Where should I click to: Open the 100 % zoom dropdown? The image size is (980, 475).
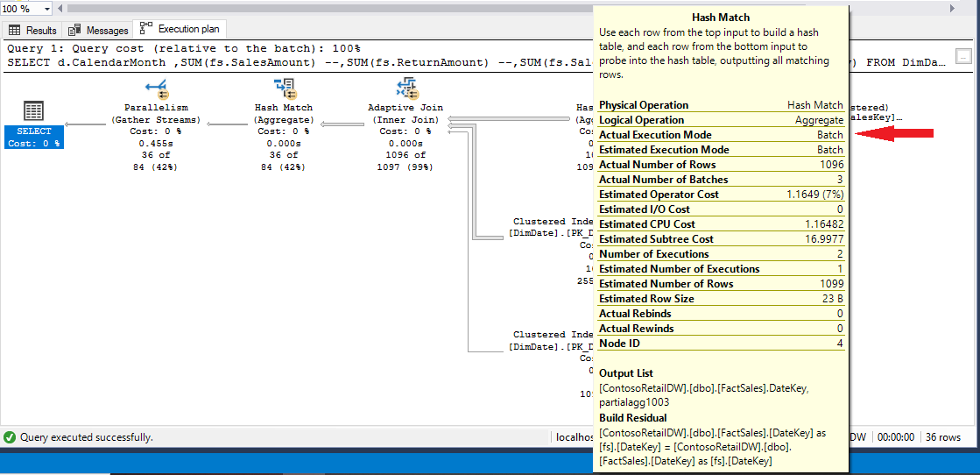point(46,8)
